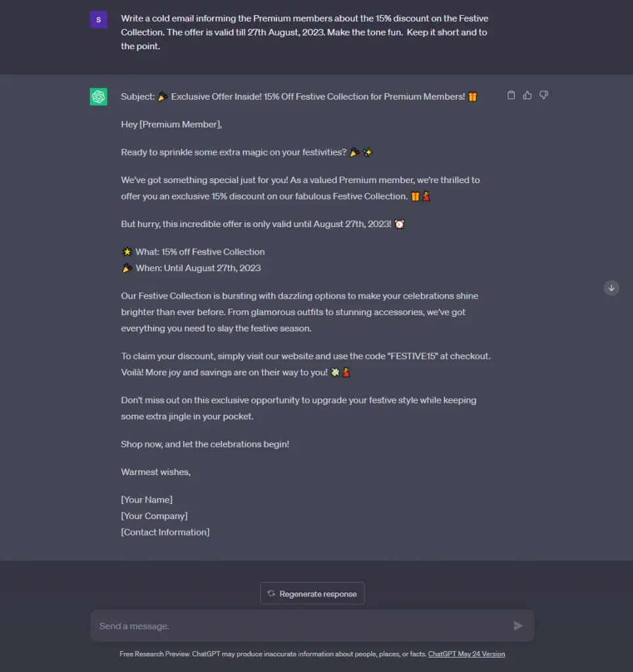633x672 pixels.
Task: Click the refresh icon inside Regenerate response
Action: 271,593
